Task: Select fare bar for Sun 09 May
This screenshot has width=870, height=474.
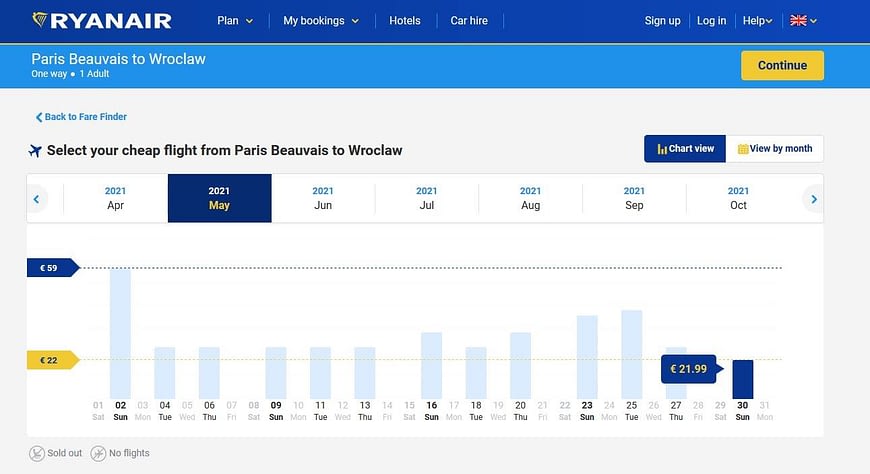Action: click(276, 373)
